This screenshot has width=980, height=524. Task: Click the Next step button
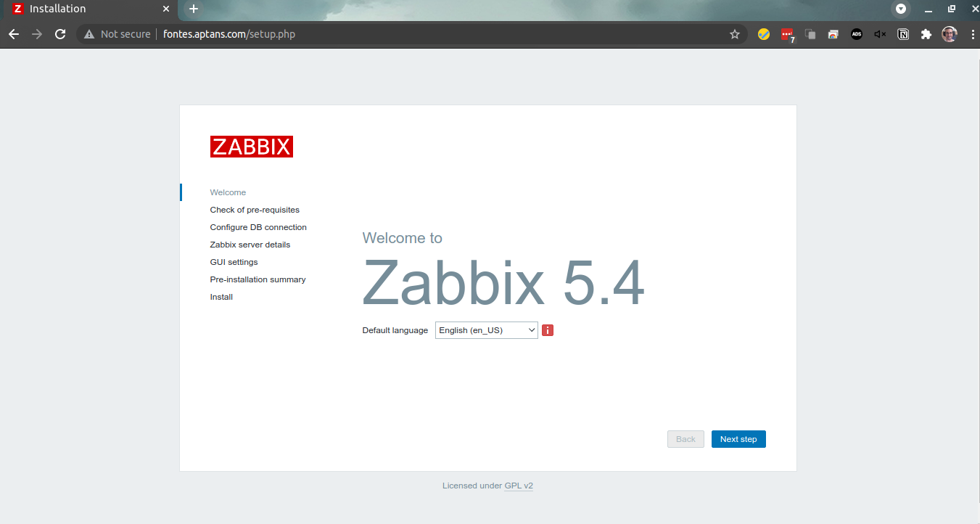(738, 439)
